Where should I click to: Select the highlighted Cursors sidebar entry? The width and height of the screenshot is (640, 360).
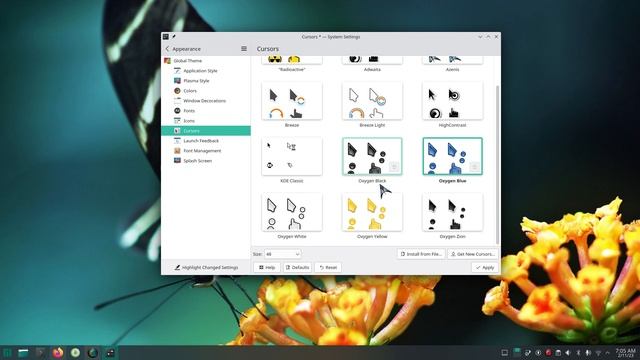(x=206, y=131)
